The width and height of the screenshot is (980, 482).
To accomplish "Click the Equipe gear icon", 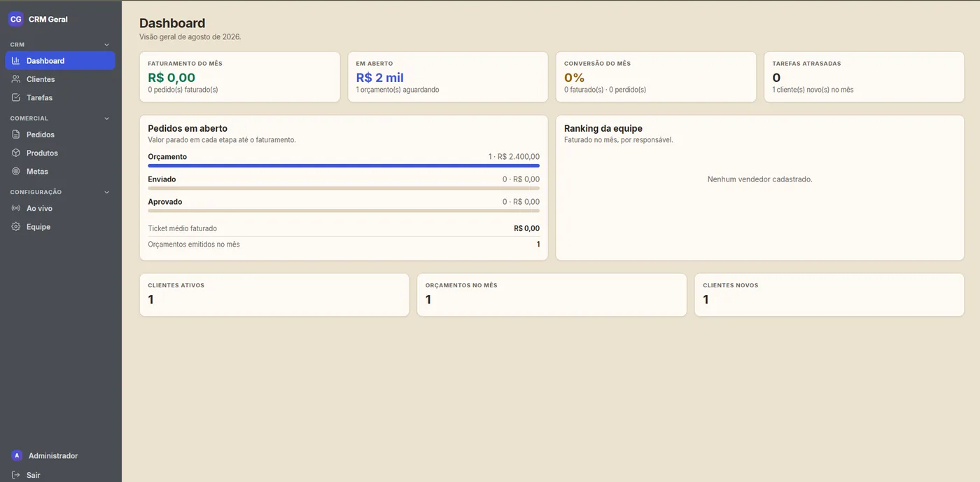I will 16,227.
